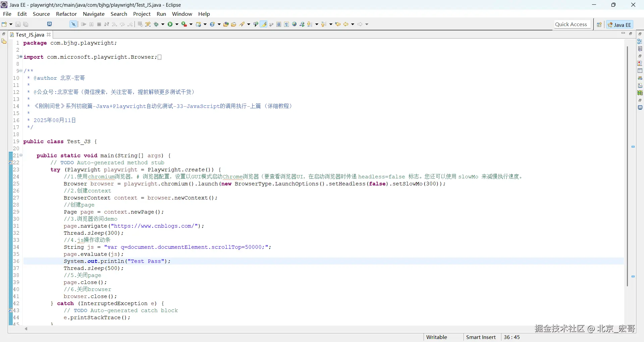Toggle Mark Occurrences highlighter
This screenshot has width=644, height=342.
[264, 24]
